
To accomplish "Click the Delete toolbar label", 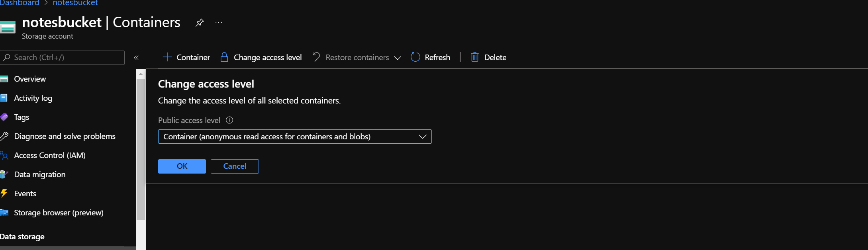I will [495, 57].
